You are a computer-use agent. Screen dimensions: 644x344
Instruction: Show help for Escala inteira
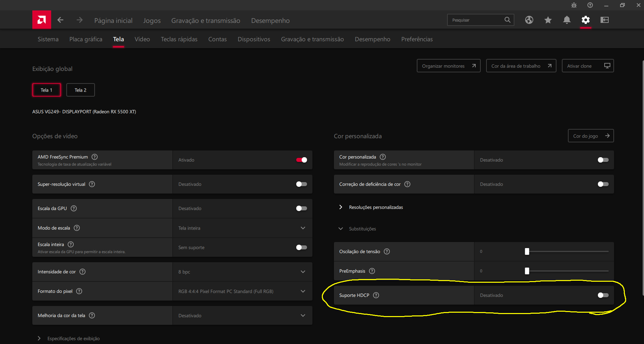click(x=71, y=244)
